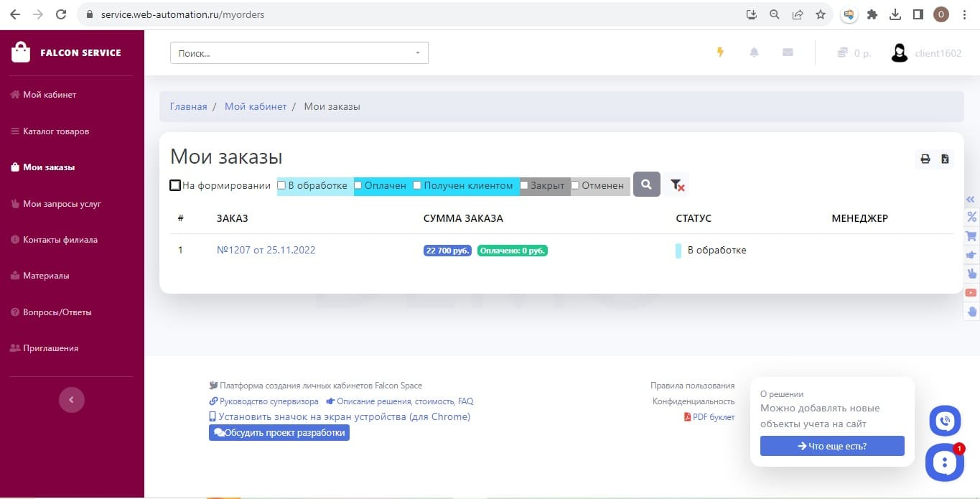This screenshot has height=499, width=980.
Task: Collapse the sidebar with the arrow button
Action: [x=71, y=400]
